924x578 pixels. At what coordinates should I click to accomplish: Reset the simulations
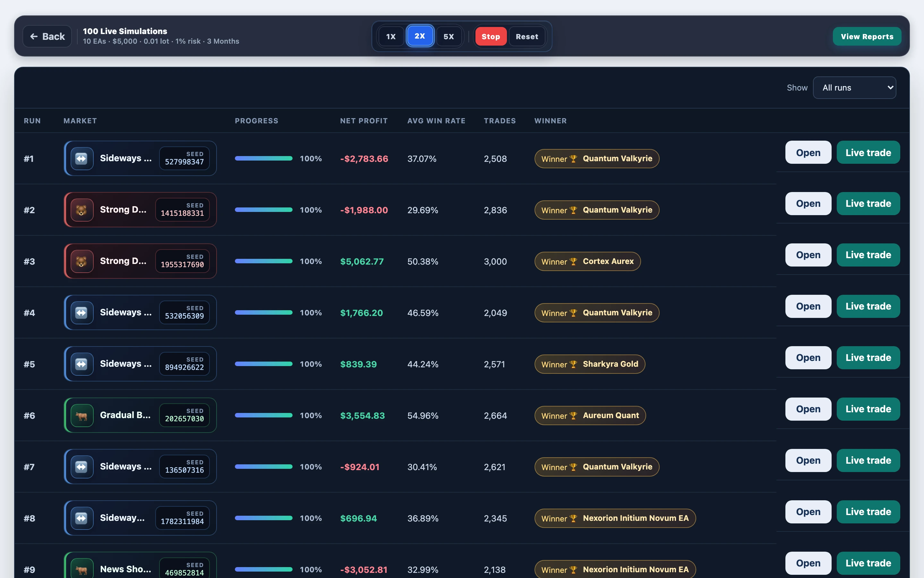click(x=527, y=36)
